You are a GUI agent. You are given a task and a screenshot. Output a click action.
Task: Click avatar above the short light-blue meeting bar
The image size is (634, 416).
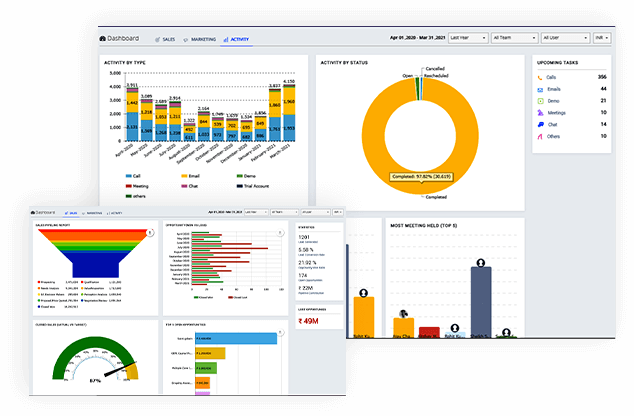click(x=455, y=327)
